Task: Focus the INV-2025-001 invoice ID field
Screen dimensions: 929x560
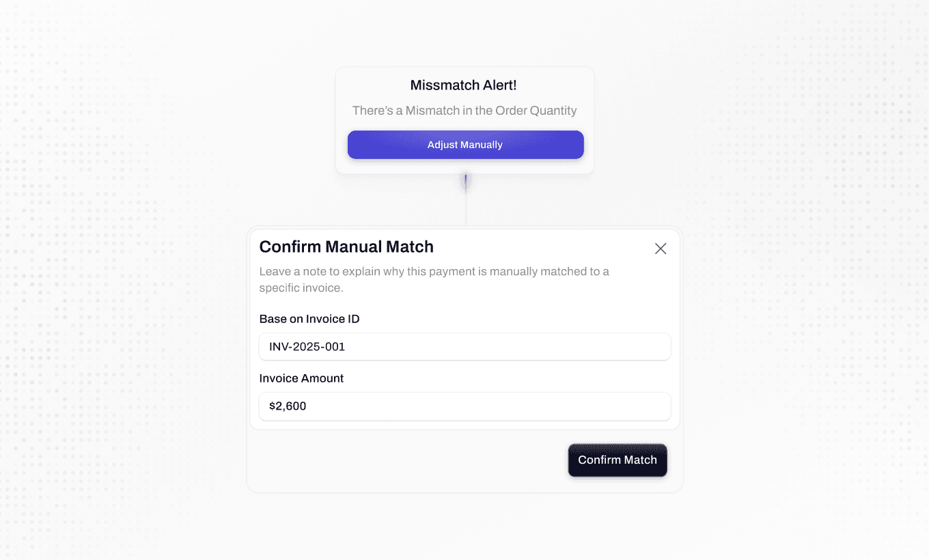Action: pyautogui.click(x=464, y=346)
